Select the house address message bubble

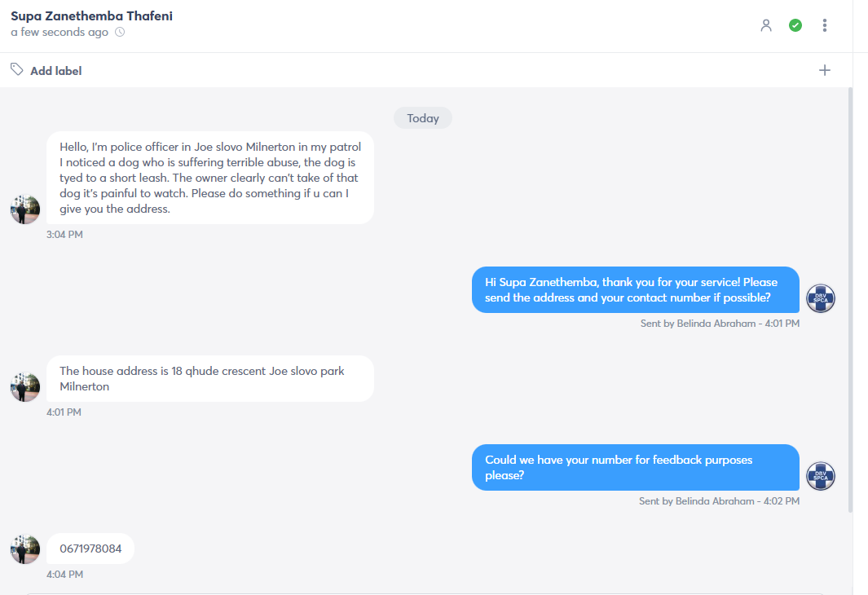click(x=209, y=378)
